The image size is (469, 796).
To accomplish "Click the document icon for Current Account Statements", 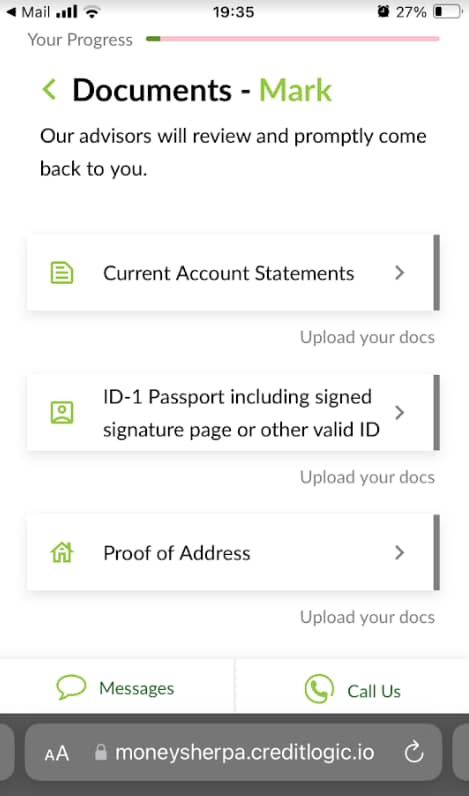I will coord(62,273).
